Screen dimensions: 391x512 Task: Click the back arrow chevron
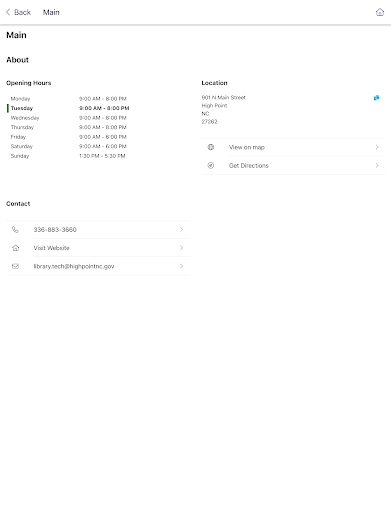pos(8,12)
